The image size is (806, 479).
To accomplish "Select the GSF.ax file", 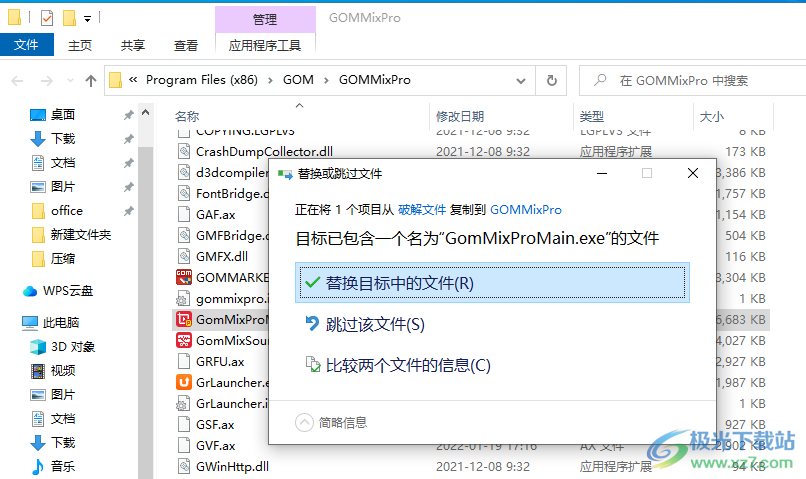I will point(215,425).
